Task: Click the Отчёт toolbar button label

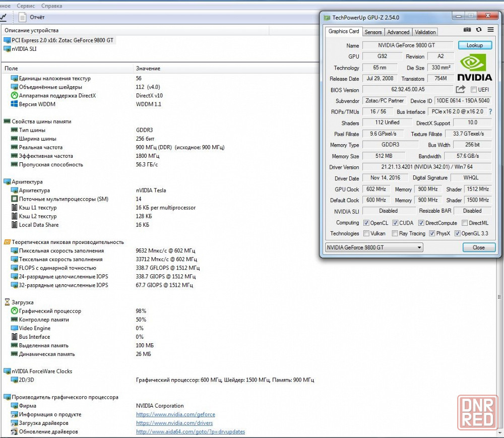Action: pos(37,17)
